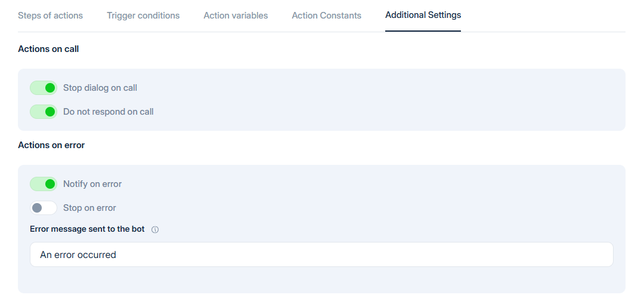This screenshot has height=304, width=644.
Task: Click the 'Notify on error' label text
Action: [92, 184]
